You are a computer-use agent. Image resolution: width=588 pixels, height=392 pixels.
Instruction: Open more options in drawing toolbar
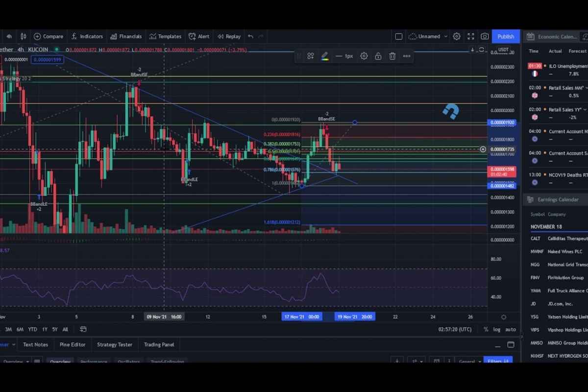(407, 56)
